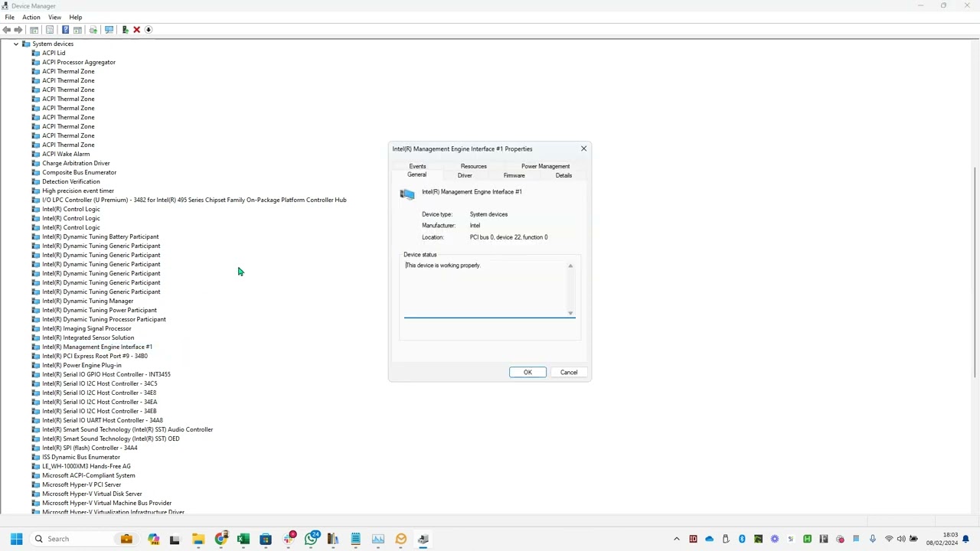Close the Management Engine Properties dialog
Image resolution: width=980 pixels, height=551 pixels.
point(583,148)
